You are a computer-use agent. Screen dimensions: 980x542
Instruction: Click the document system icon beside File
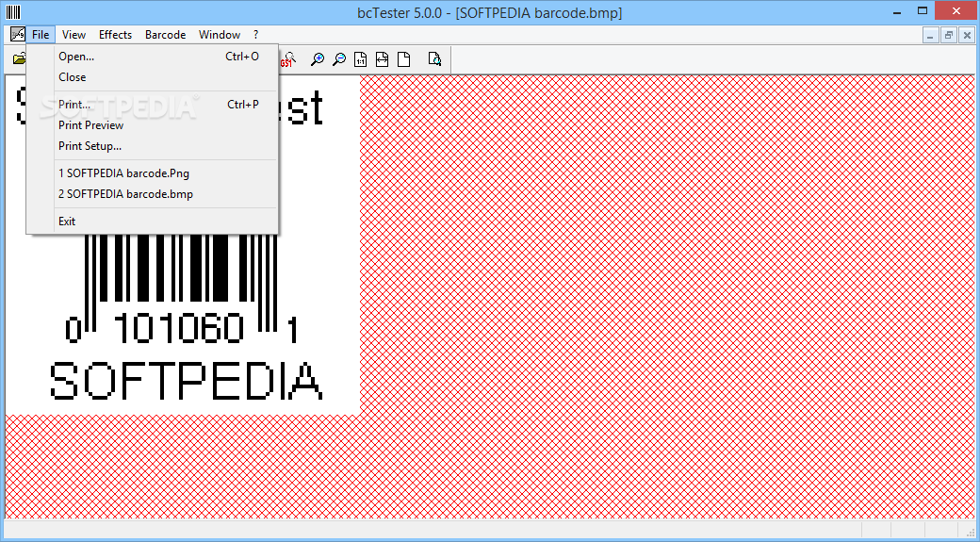18,34
